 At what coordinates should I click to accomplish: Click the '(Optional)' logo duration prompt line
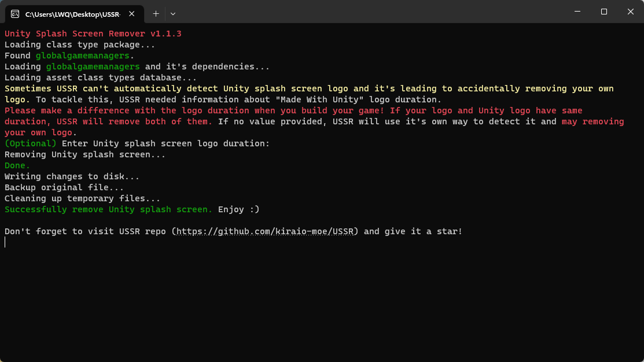(30, 143)
